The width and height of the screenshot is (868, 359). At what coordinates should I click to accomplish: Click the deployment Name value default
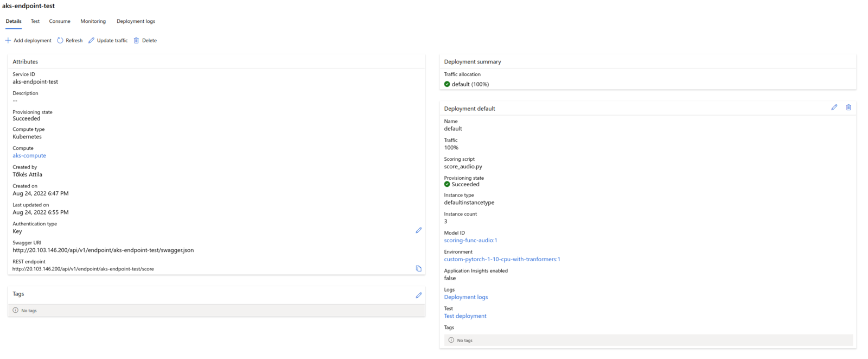(453, 129)
